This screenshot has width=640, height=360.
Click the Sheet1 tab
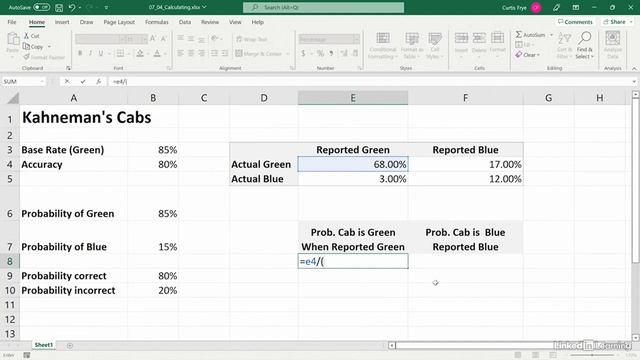(x=44, y=345)
